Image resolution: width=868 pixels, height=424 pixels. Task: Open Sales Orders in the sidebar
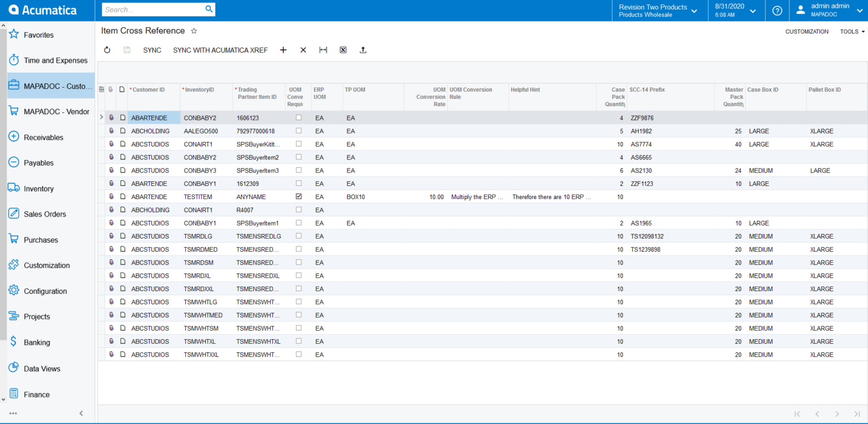[45, 214]
